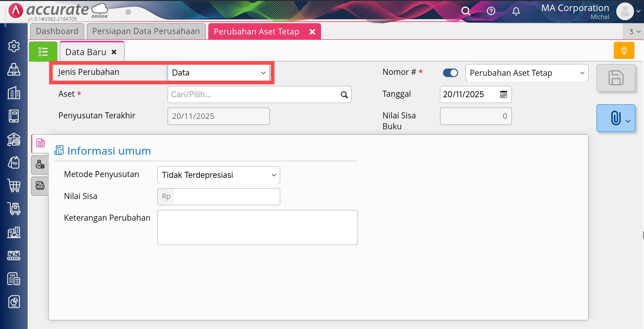This screenshot has height=329, width=644.
Task: Switch to Persiapan Data Perusahaan tab
Action: pos(146,31)
